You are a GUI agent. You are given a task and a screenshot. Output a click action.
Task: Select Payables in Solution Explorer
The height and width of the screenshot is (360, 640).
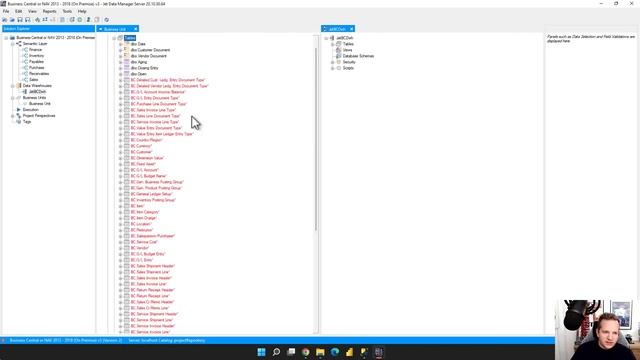tap(36, 62)
